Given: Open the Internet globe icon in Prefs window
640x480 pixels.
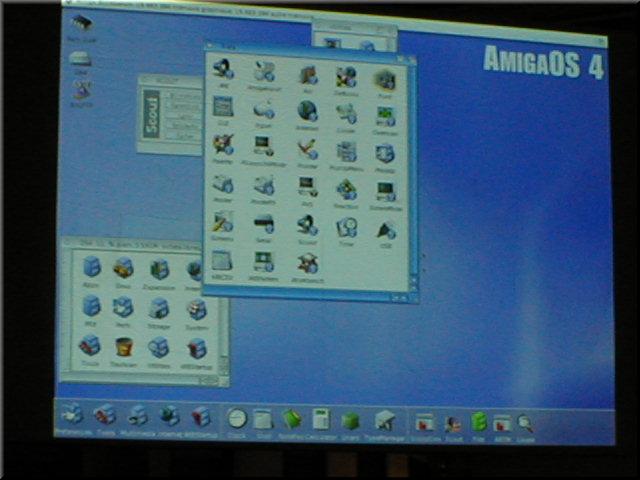Looking at the screenshot, I should point(307,111).
